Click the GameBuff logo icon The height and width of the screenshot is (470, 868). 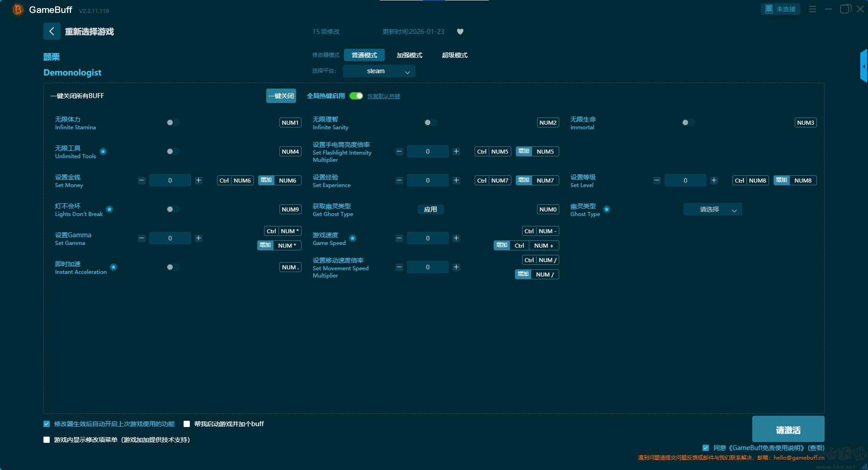(x=18, y=9)
